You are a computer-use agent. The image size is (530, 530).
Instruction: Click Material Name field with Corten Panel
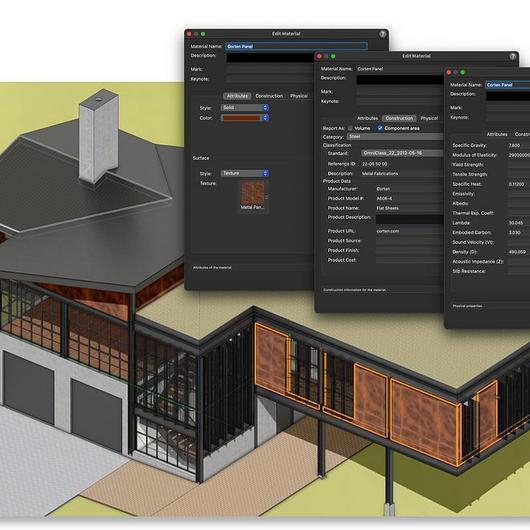click(x=296, y=46)
